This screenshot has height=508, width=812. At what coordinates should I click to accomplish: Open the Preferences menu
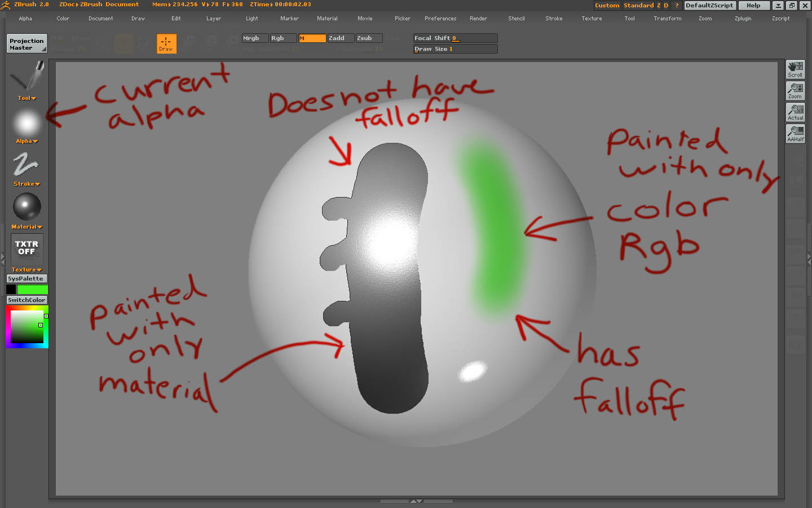(440, 18)
